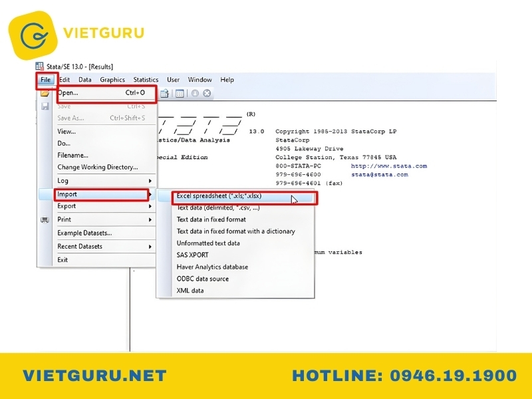Click the Break (X circle) toolbar icon
532x399 pixels.
(x=207, y=93)
